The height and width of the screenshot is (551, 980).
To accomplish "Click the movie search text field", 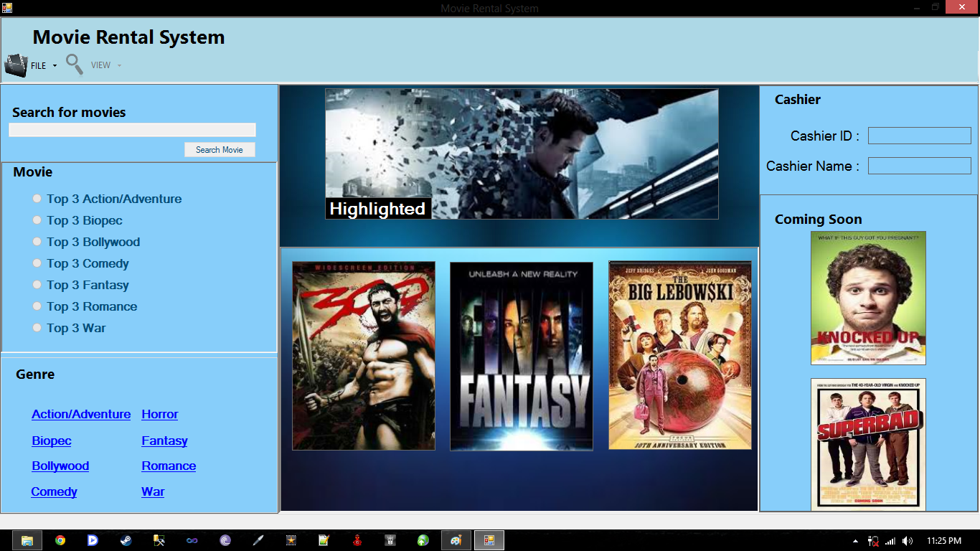I will (132, 129).
